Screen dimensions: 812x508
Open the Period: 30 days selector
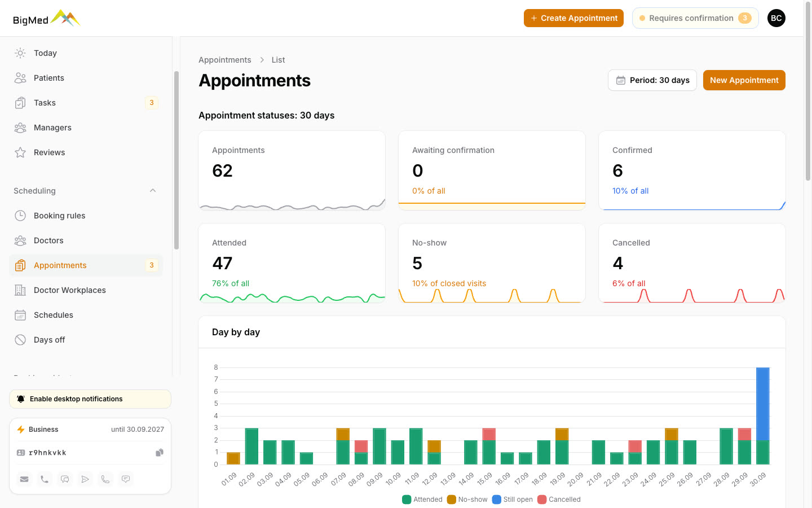coord(652,80)
